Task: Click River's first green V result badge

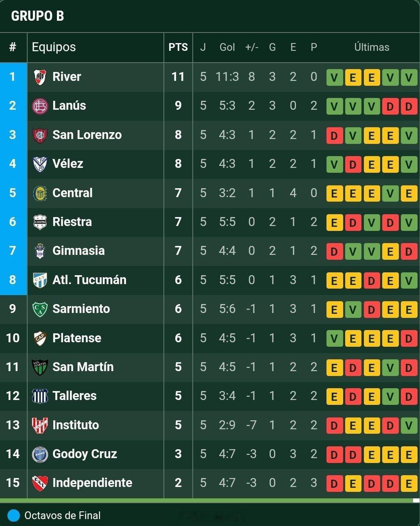Action: pyautogui.click(x=334, y=77)
